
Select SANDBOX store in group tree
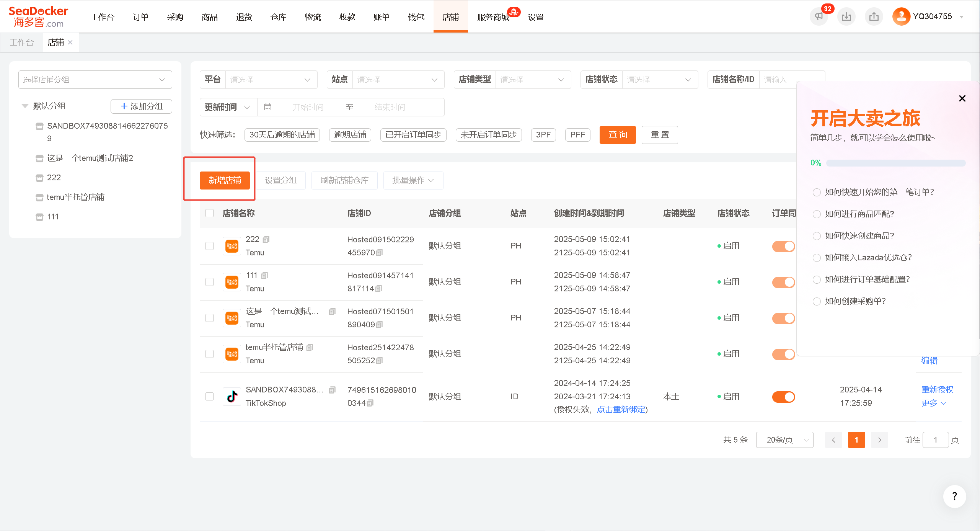pyautogui.click(x=107, y=132)
